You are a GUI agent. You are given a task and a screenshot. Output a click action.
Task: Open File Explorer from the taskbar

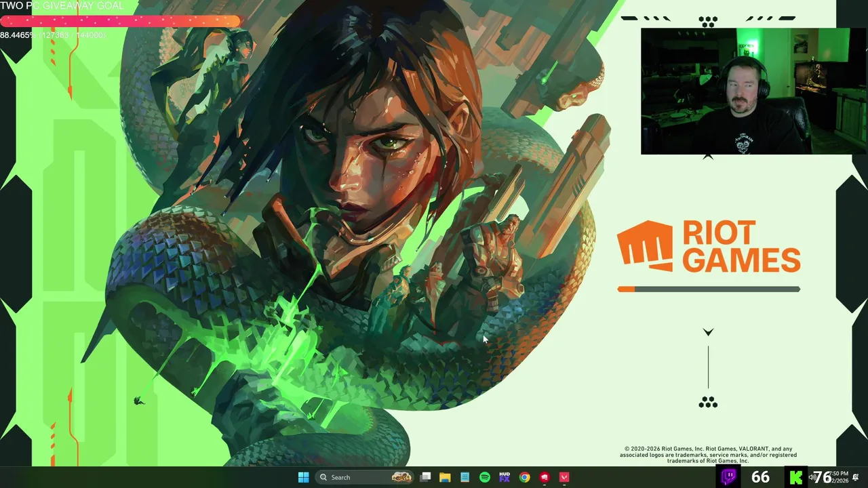pyautogui.click(x=445, y=477)
